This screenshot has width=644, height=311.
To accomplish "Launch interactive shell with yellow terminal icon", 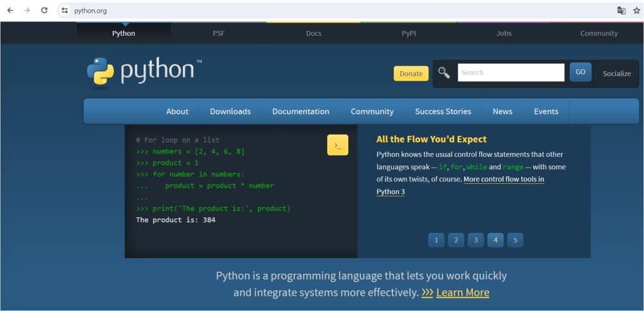I will pyautogui.click(x=338, y=145).
